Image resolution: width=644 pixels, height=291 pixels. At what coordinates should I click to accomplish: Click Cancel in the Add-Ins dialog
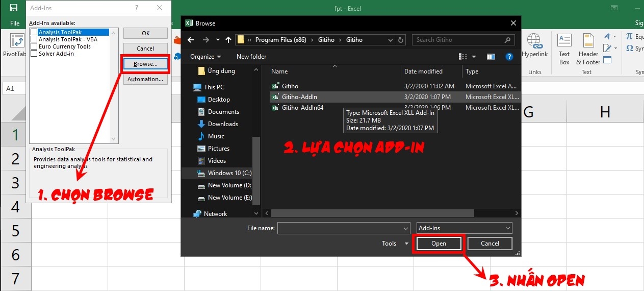145,48
